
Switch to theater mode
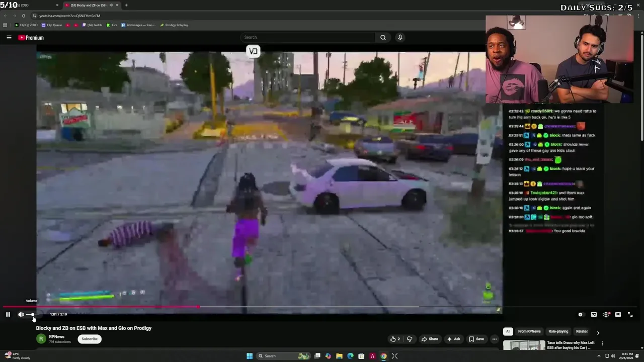point(618,314)
